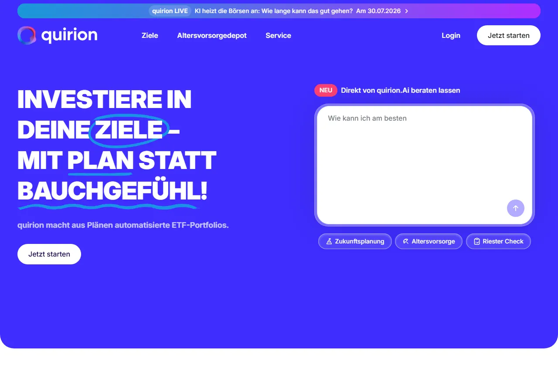Click 'Direkt von quirion.Ai beraten lassen' text
Viewport: 558px width, 392px height.
(x=401, y=90)
